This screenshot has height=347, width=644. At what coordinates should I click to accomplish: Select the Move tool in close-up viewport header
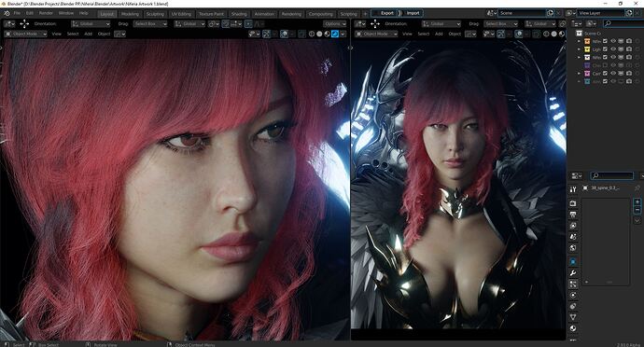pos(24,24)
